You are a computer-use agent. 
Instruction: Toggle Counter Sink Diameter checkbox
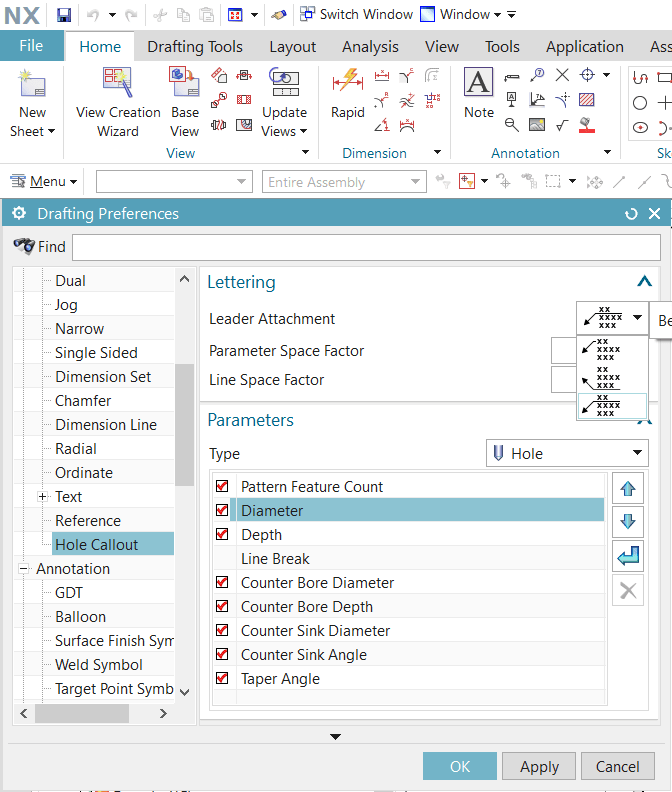pyautogui.click(x=222, y=630)
